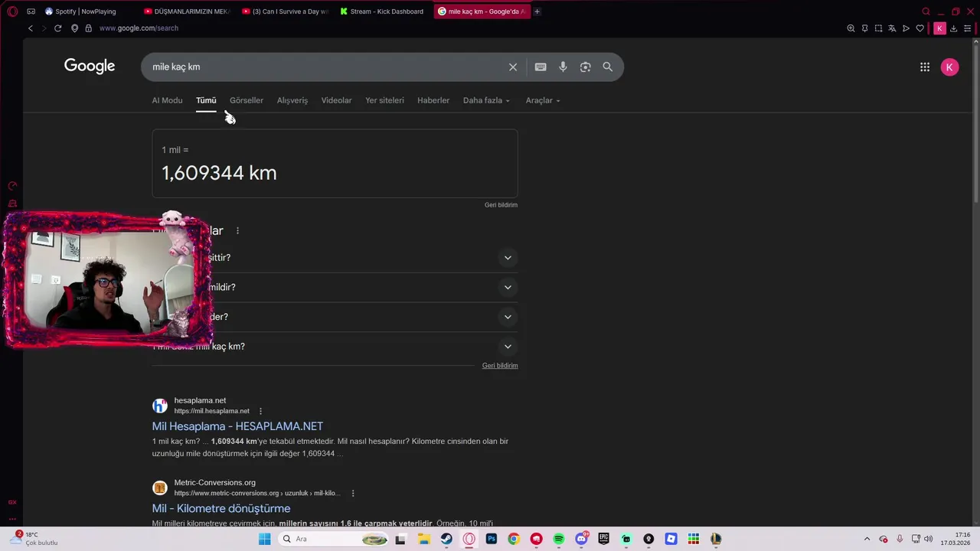Screen dimensions: 980x551
Task: Switch to Can I Survive a Day tab
Action: click(x=285, y=11)
